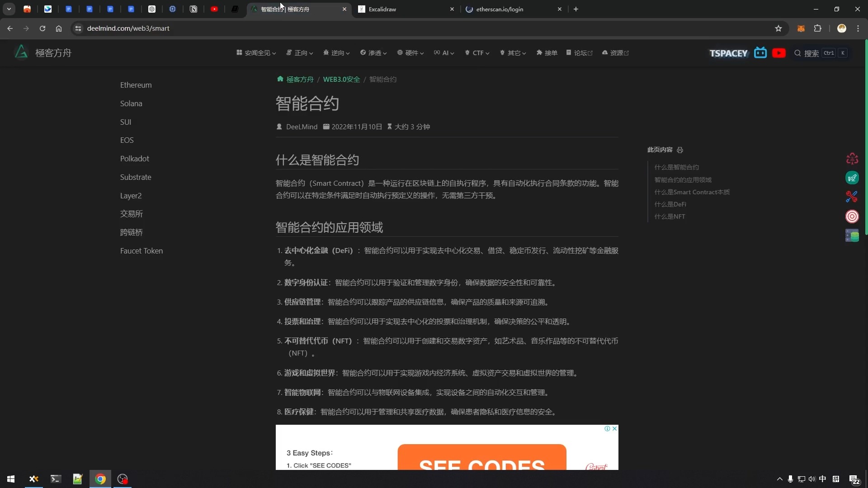Select Faucet Token in the sidebar
Viewport: 868px width, 488px height.
click(141, 251)
